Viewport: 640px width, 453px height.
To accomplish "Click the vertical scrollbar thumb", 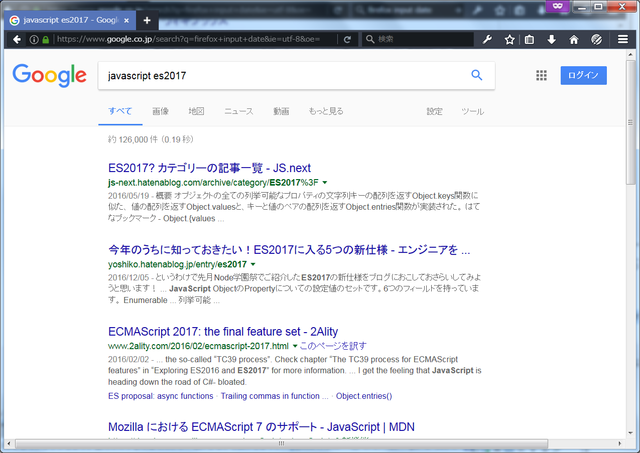I will point(631,122).
